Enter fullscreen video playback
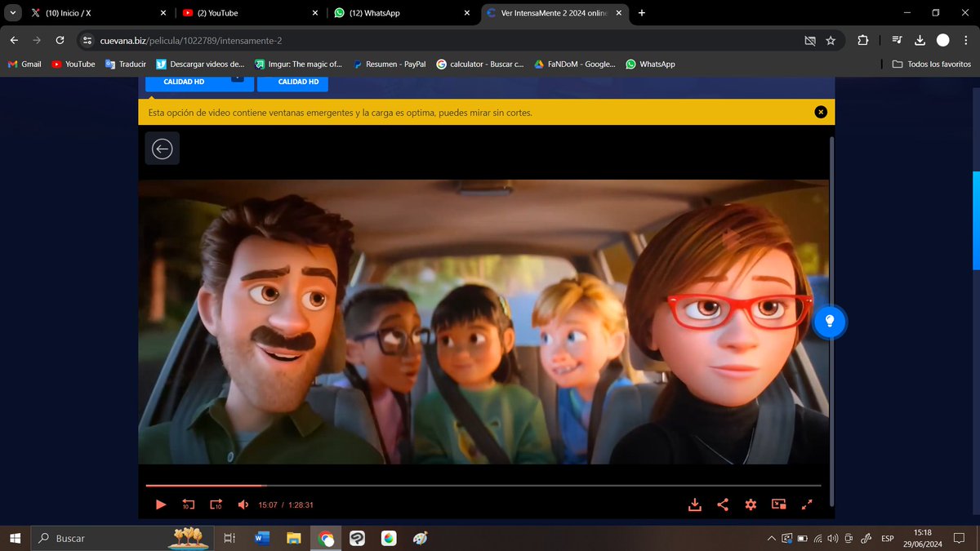980x551 pixels. coord(807,504)
